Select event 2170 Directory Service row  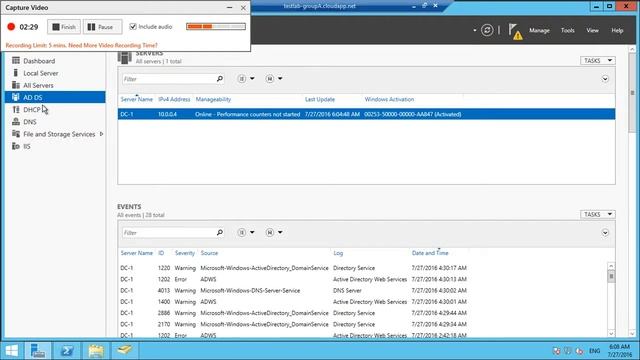pyautogui.click(x=362, y=324)
